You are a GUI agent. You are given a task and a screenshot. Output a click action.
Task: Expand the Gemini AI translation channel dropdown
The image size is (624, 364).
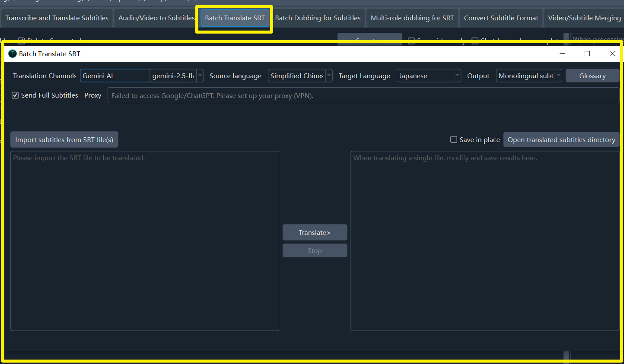coord(115,76)
